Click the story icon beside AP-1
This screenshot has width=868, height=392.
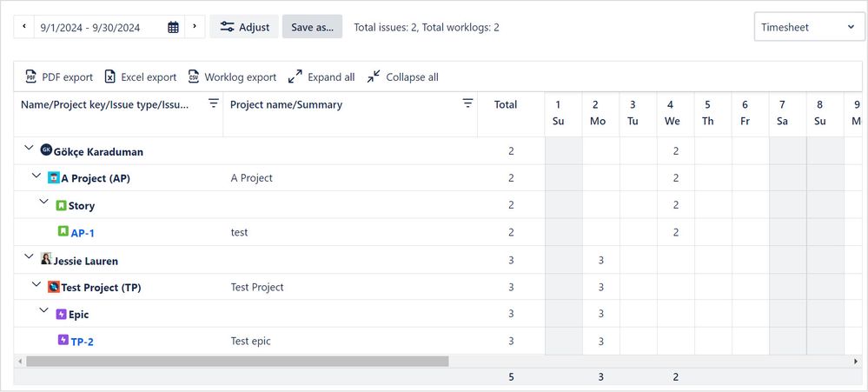63,231
